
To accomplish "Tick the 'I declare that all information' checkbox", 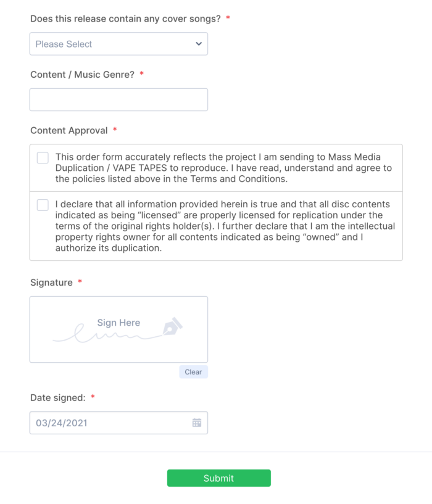I will (x=43, y=205).
